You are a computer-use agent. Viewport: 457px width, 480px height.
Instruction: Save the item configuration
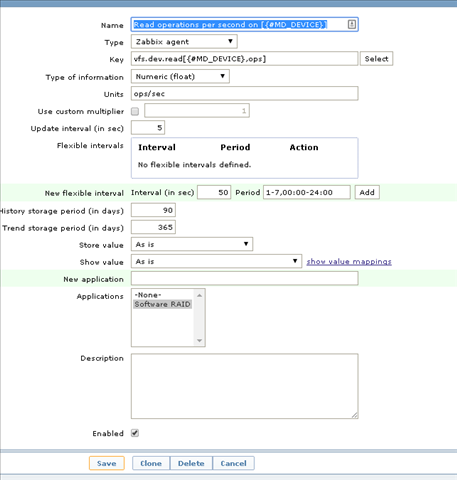pyautogui.click(x=107, y=463)
